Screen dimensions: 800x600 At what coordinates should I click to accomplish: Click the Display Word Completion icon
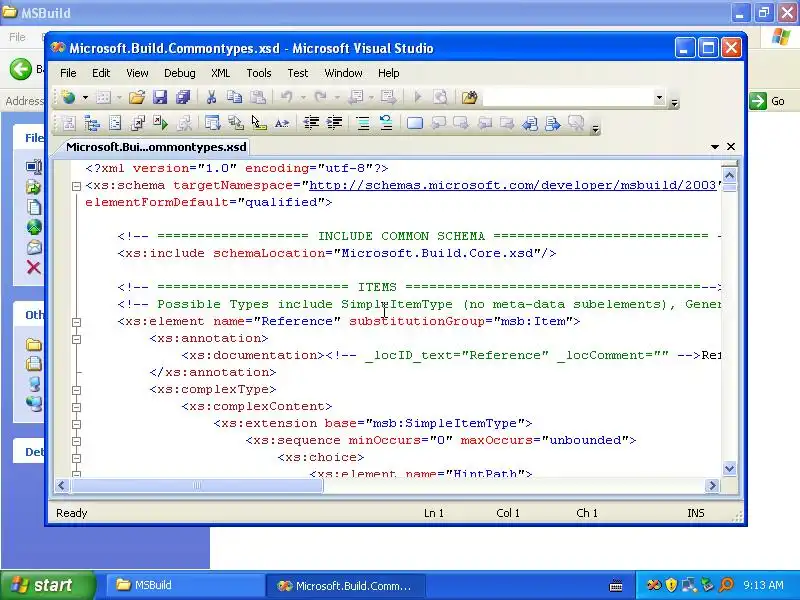pos(282,123)
